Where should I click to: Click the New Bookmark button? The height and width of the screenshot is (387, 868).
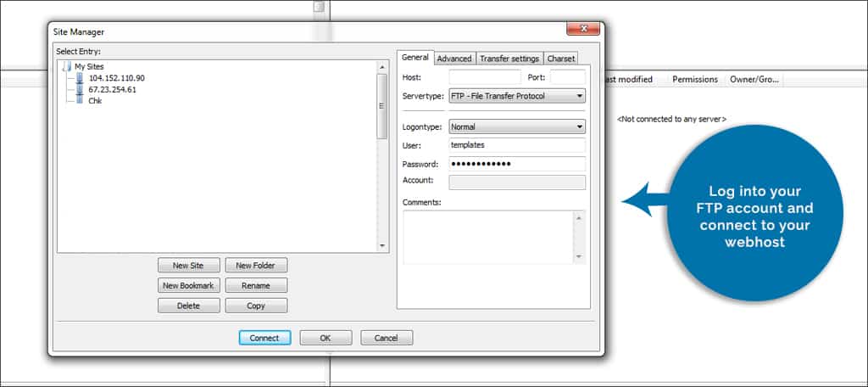[189, 285]
